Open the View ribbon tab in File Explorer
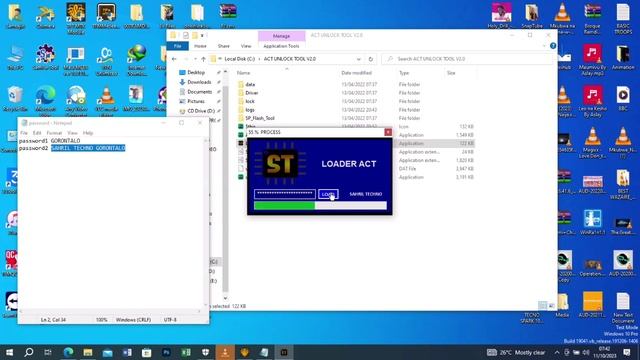Screen dimensions: 640x360 coord(246,46)
